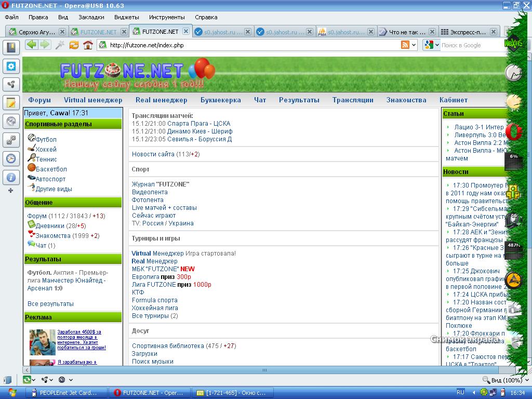Open Форум in the site navigation bar
Screen dimensions: 532x399
(x=39, y=100)
